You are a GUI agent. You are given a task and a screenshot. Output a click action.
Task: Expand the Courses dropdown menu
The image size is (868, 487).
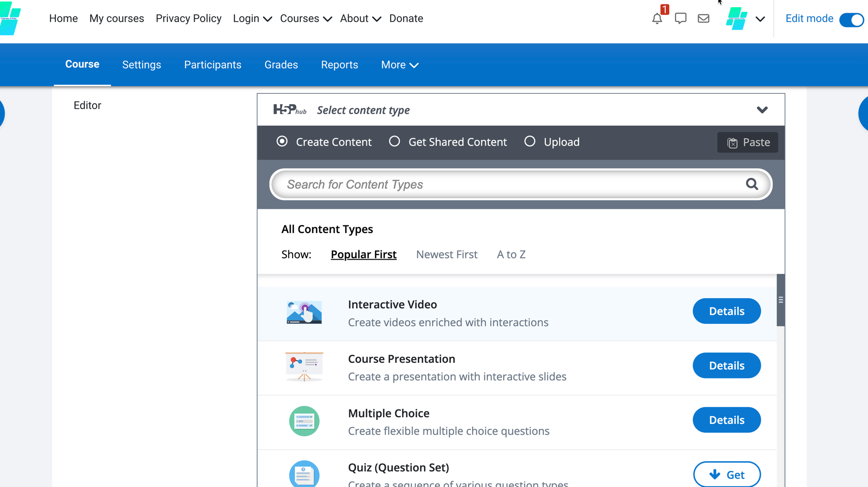[306, 19]
